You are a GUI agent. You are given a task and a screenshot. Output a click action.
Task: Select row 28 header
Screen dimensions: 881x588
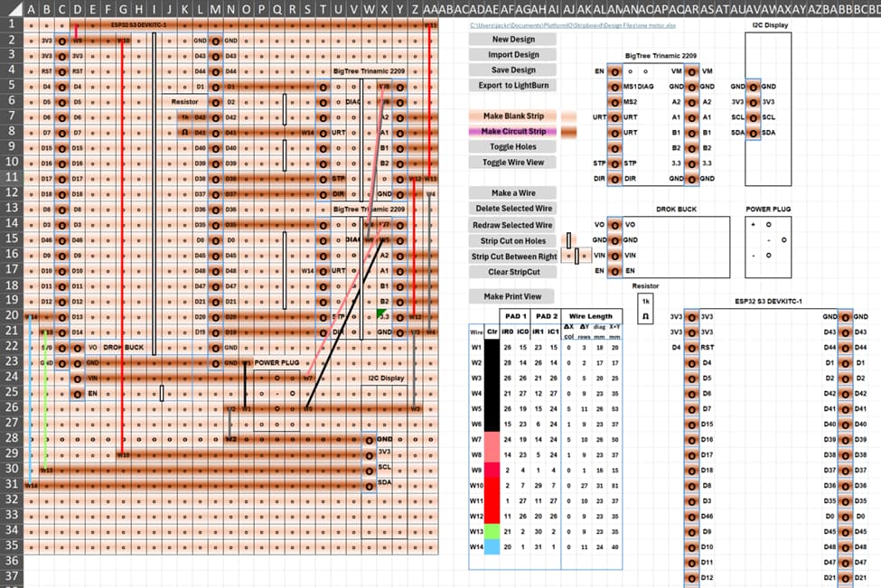11,437
